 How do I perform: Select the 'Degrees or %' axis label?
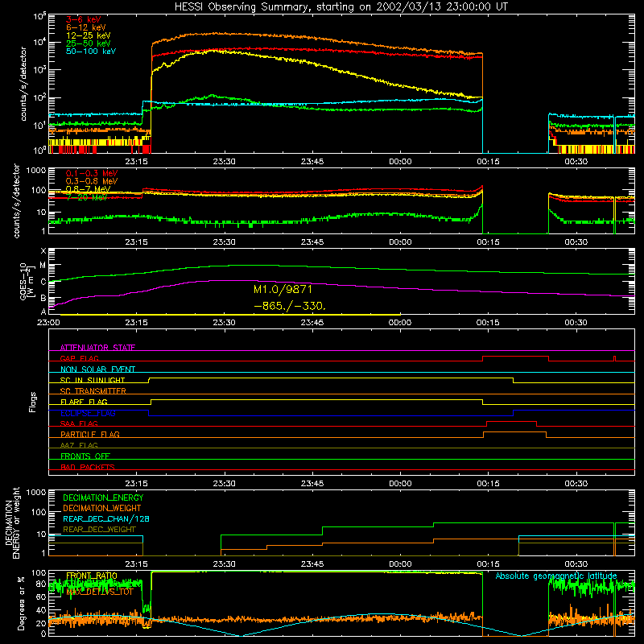pos(21,603)
